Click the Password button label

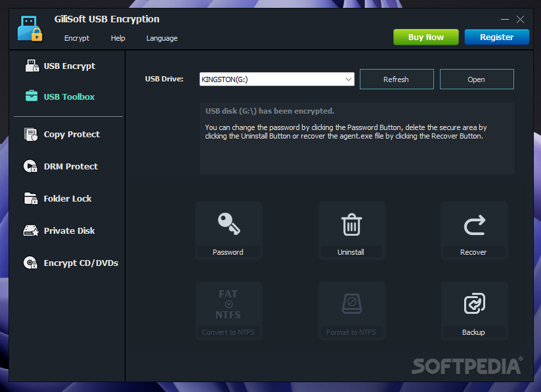(228, 252)
